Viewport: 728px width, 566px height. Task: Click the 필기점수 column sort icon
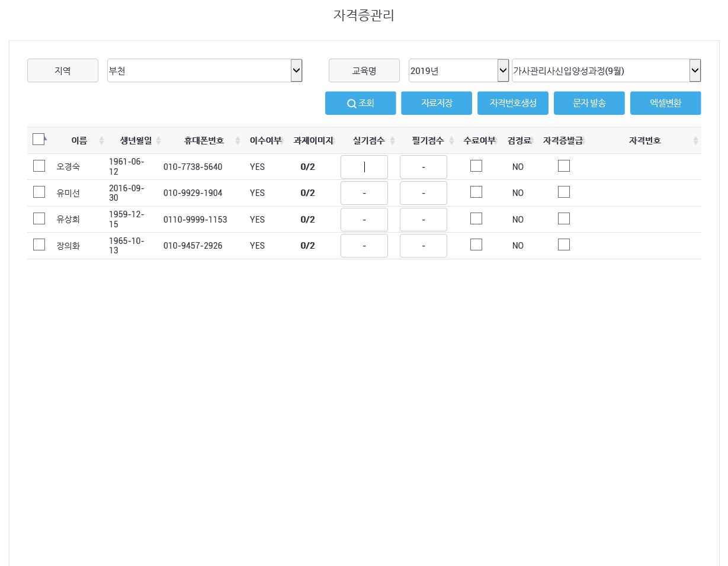(451, 141)
